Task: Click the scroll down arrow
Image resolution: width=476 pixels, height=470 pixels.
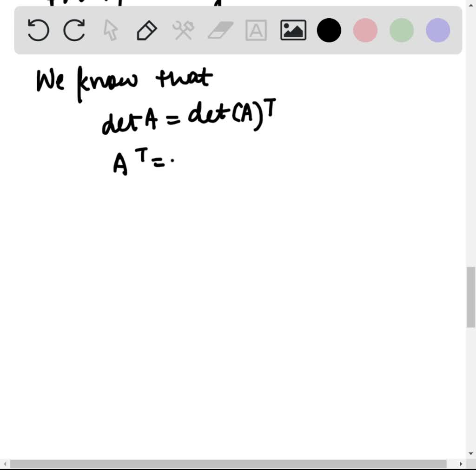Action: click(471, 454)
